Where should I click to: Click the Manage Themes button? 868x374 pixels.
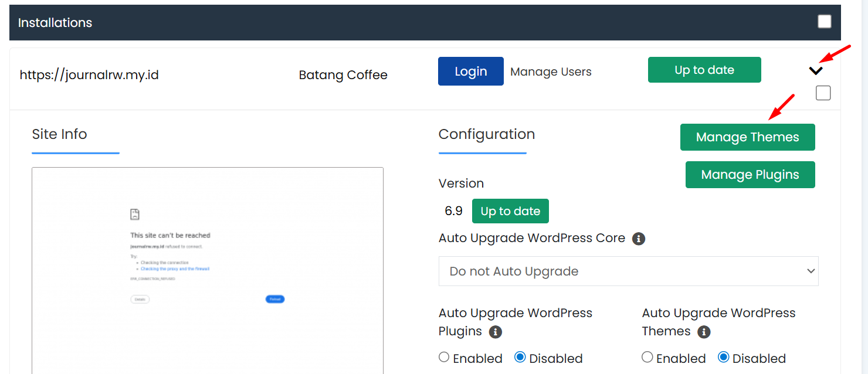(x=747, y=137)
